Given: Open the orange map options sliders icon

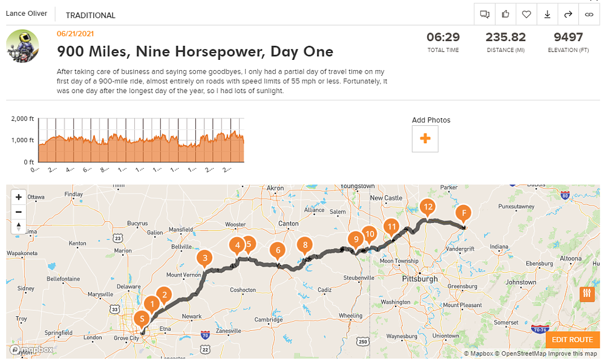Looking at the screenshot, I should [x=586, y=294].
